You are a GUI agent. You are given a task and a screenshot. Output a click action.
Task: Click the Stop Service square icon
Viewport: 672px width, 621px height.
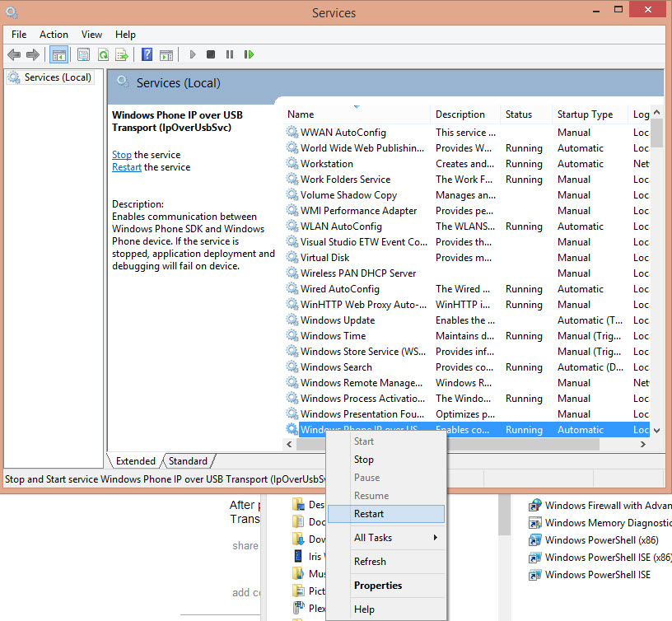click(x=211, y=54)
